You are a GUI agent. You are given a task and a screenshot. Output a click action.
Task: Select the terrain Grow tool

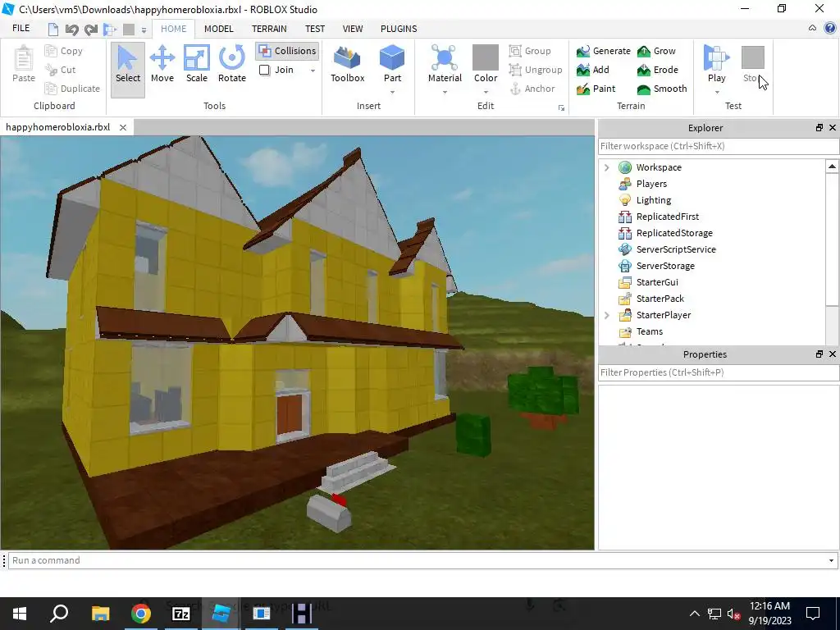[656, 51]
